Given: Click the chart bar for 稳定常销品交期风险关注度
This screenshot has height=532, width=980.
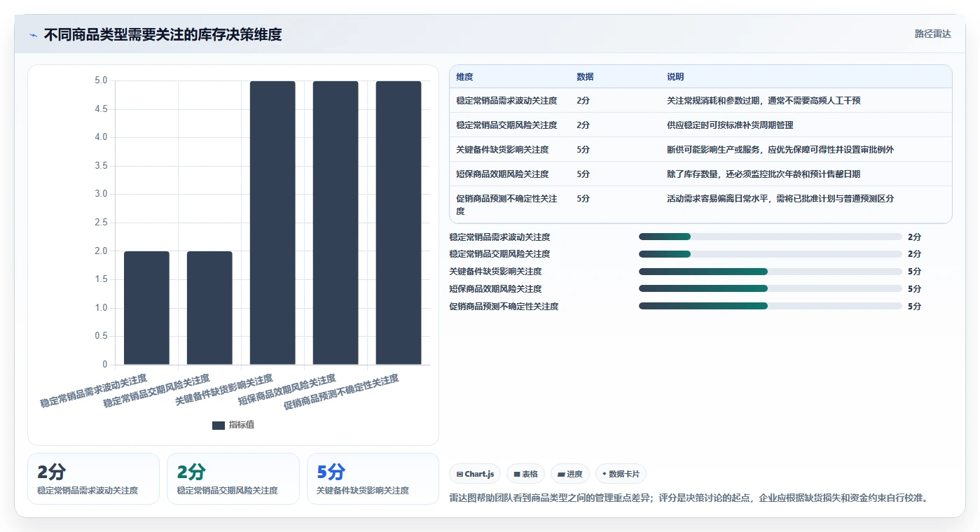Looking at the screenshot, I should pyautogui.click(x=209, y=308).
